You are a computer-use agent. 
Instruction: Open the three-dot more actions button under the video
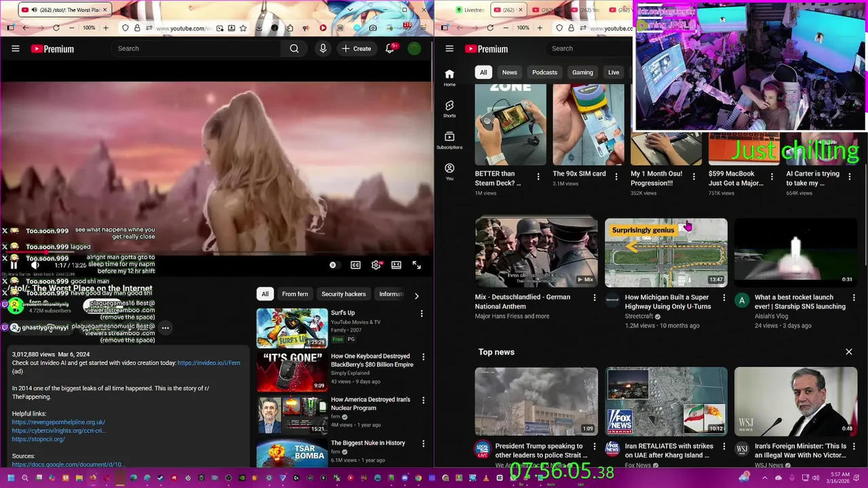165,328
